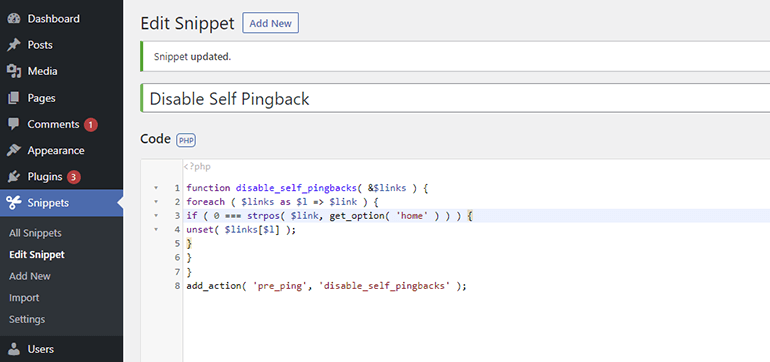The image size is (770, 362).
Task: Collapse code fold arrow on line 4
Action: (156, 229)
